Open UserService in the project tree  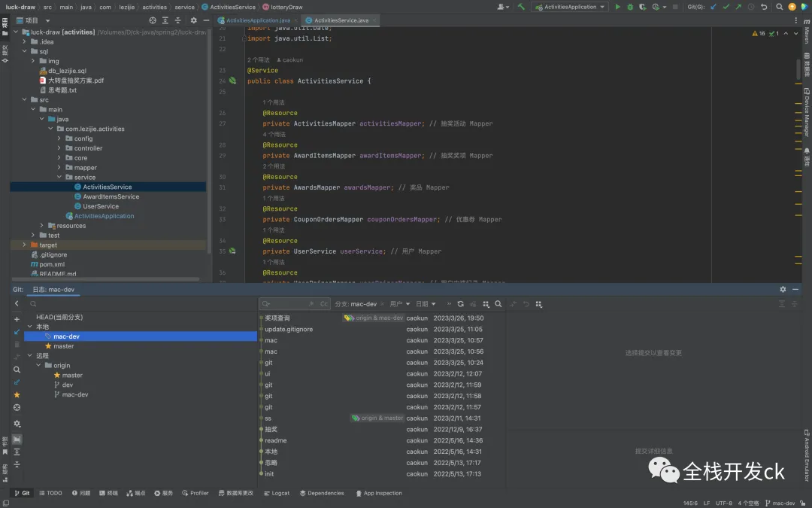101,206
